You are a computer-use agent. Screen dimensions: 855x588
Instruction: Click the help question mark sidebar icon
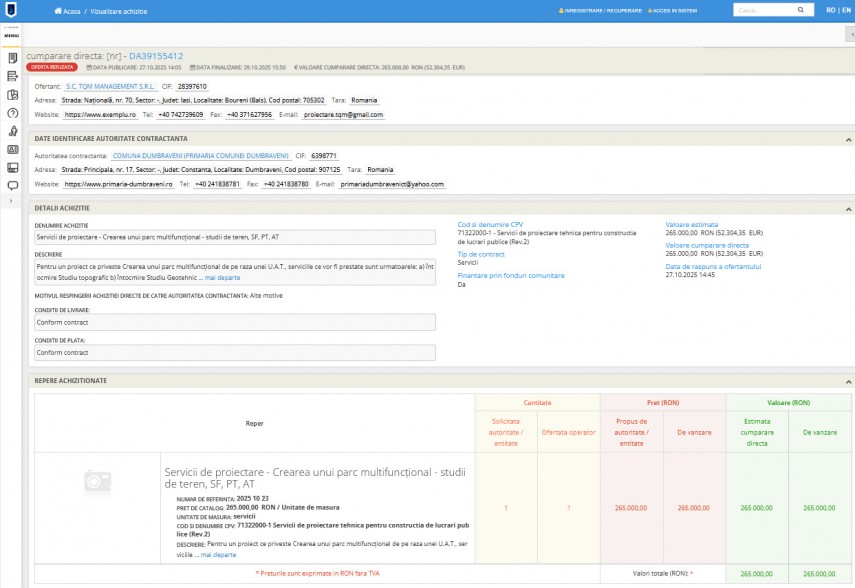coord(12,113)
